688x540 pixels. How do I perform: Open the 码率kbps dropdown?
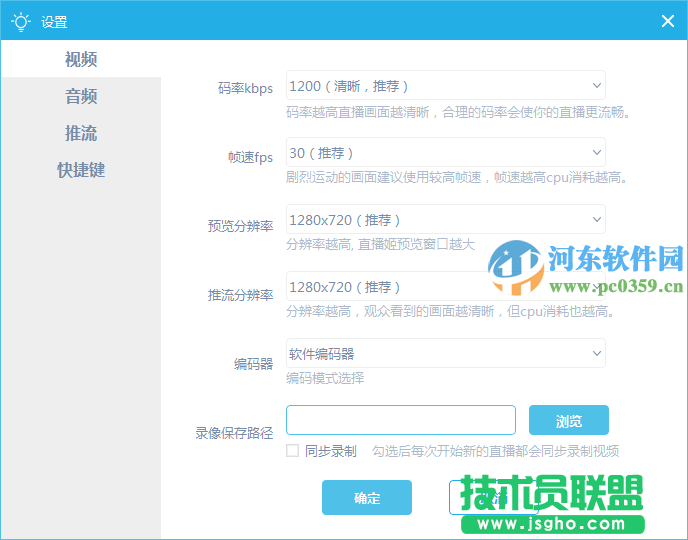click(446, 85)
